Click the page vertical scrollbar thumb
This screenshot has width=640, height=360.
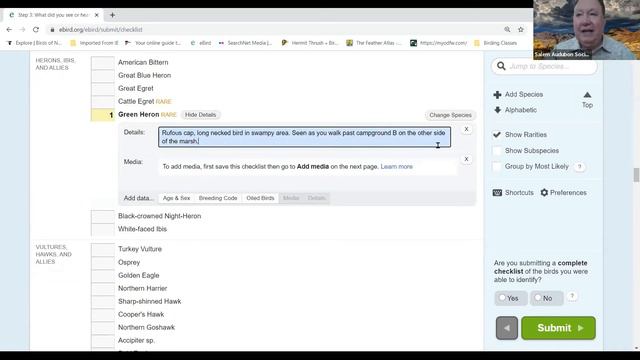click(636, 175)
